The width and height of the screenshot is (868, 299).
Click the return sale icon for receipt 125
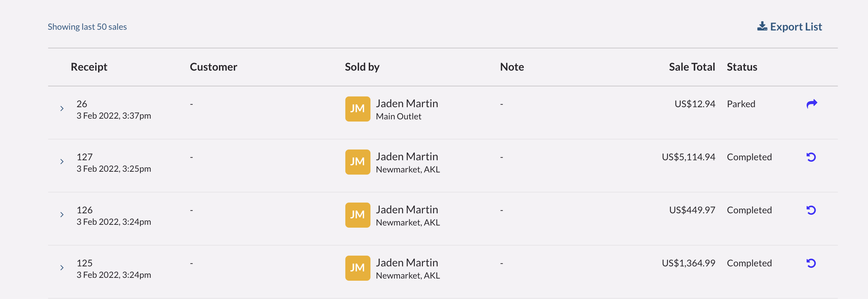tap(811, 263)
